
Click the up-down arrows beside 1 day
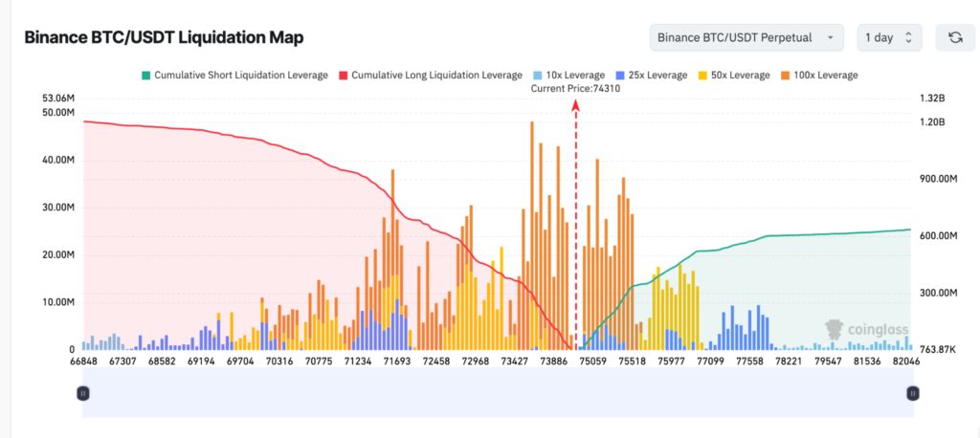point(908,37)
